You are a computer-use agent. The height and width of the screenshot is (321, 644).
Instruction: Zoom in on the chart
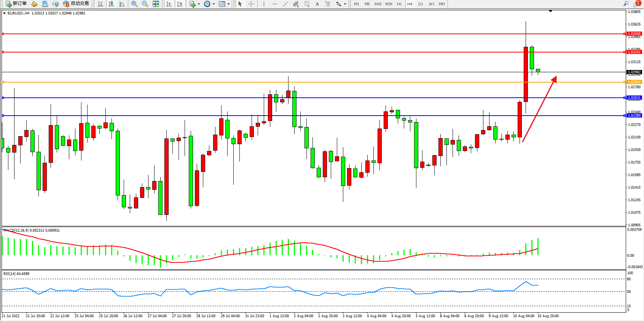point(134,4)
